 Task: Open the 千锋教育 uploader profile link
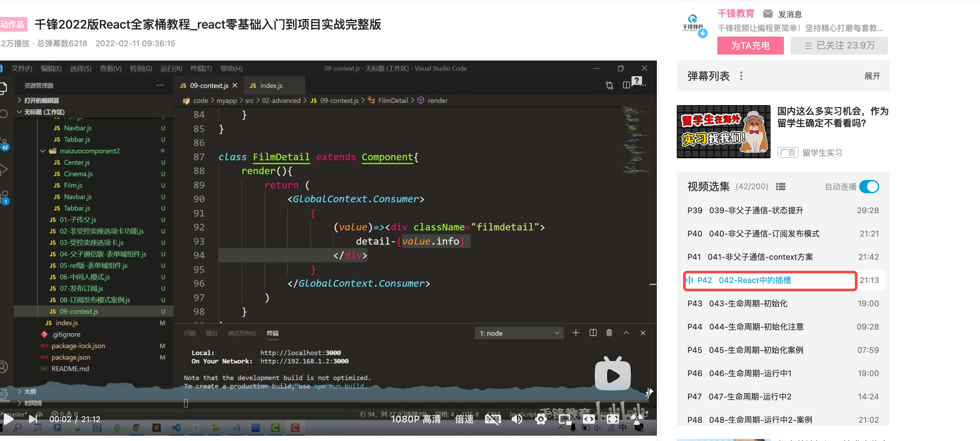736,14
